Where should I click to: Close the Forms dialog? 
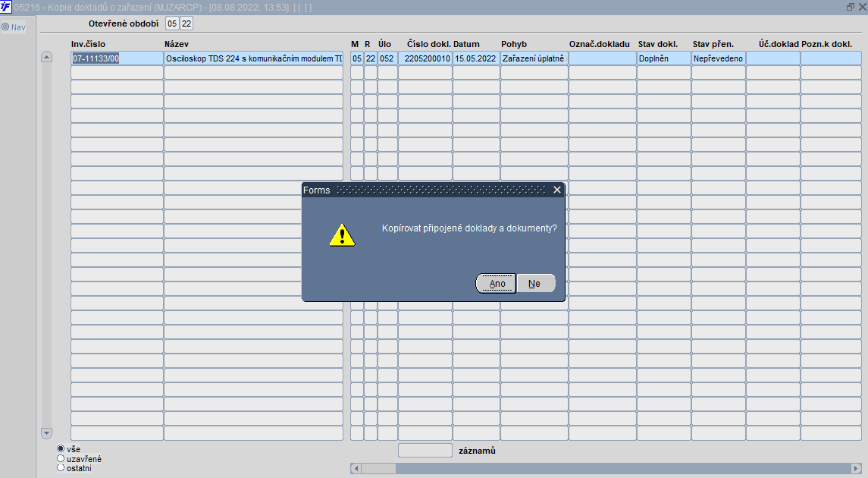click(557, 190)
